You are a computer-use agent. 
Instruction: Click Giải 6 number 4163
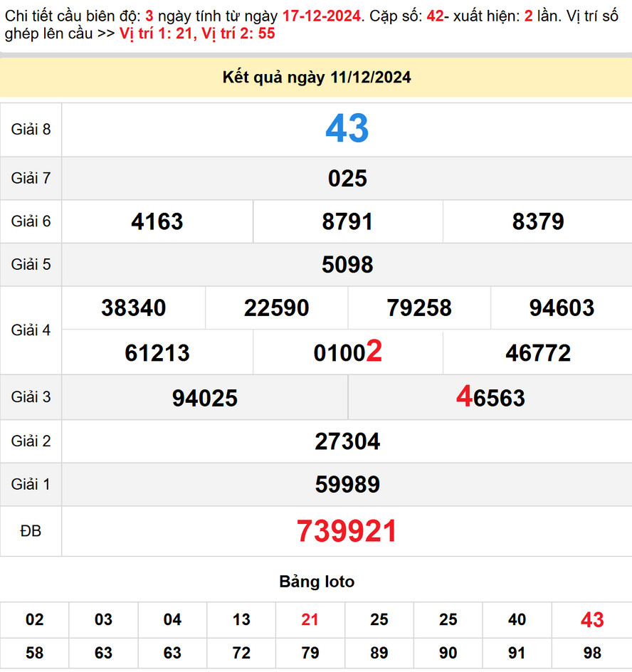(x=157, y=221)
